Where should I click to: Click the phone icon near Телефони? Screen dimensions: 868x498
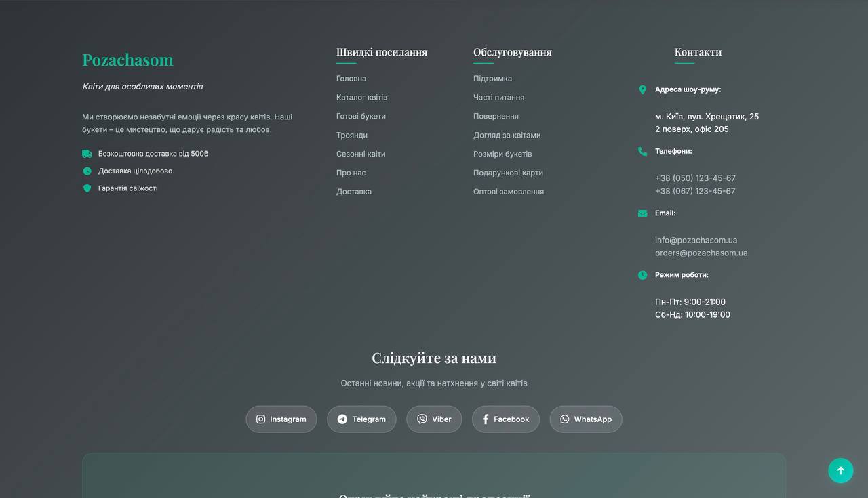642,151
